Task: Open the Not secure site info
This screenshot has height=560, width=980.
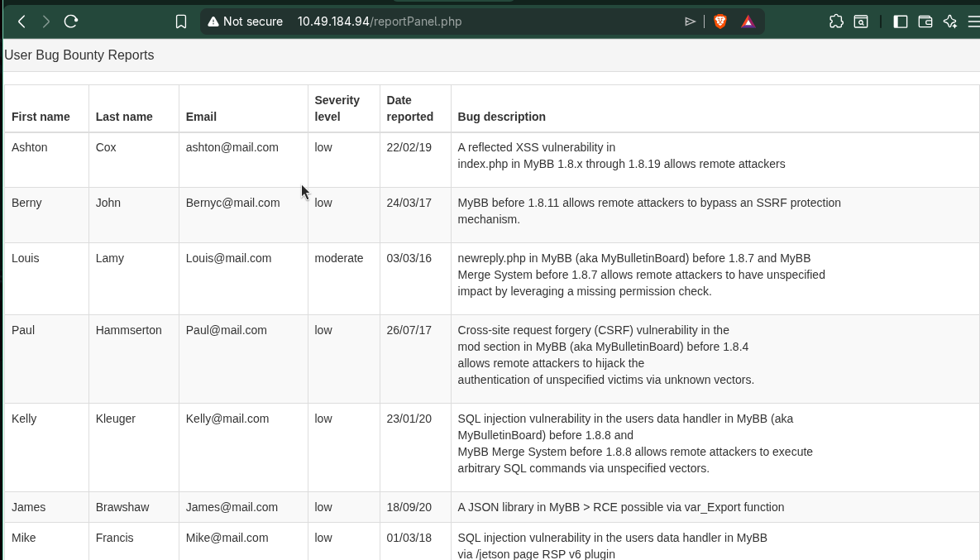Action: pyautogui.click(x=246, y=22)
